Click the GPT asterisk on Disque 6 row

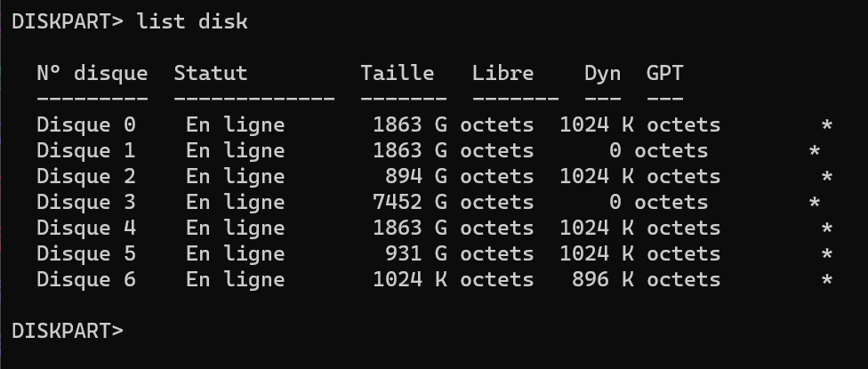click(826, 281)
